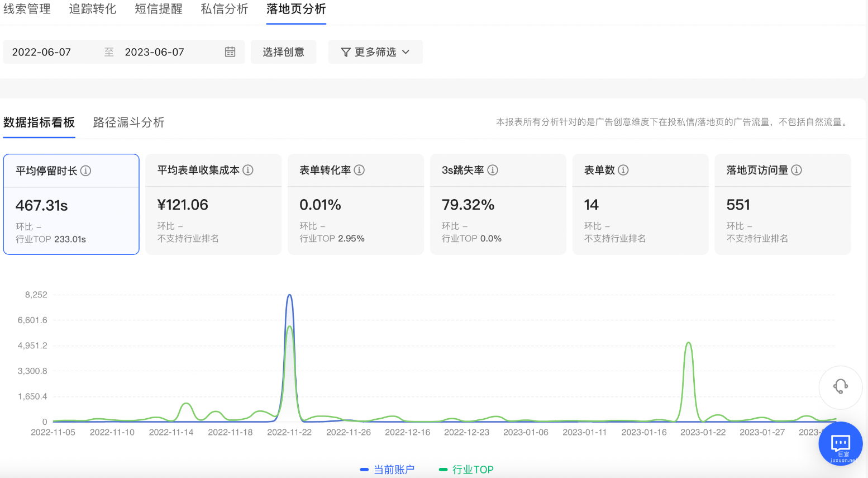
Task: Expand the 更多筛选 dropdown
Action: (x=375, y=51)
